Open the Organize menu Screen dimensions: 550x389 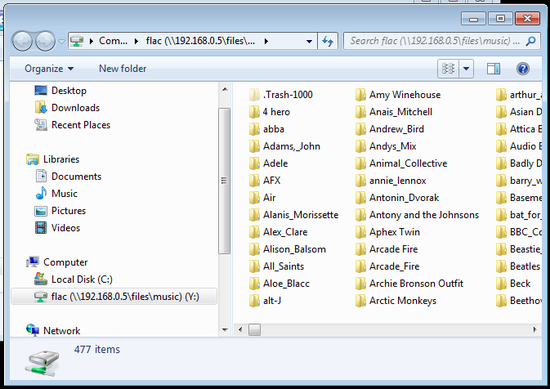click(x=49, y=68)
